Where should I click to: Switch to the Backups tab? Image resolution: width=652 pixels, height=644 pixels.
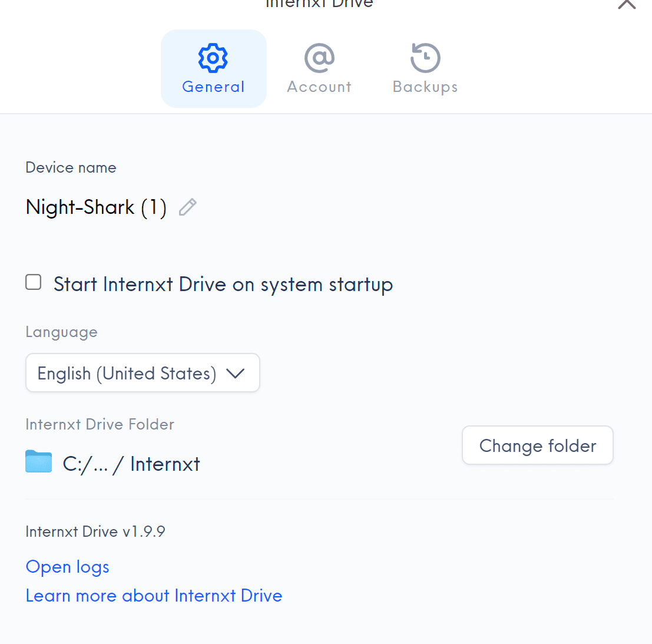425,68
